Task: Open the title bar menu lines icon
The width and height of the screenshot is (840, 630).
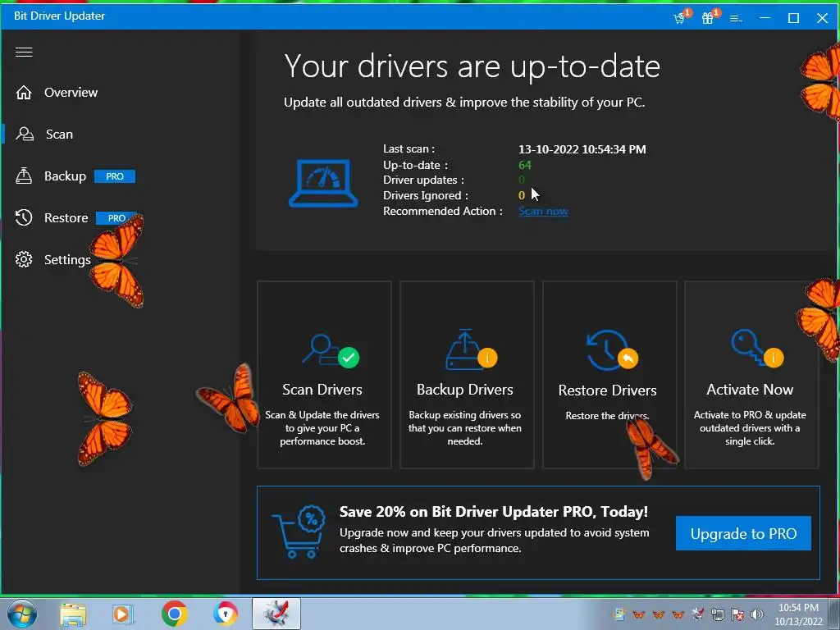Action: 736,19
